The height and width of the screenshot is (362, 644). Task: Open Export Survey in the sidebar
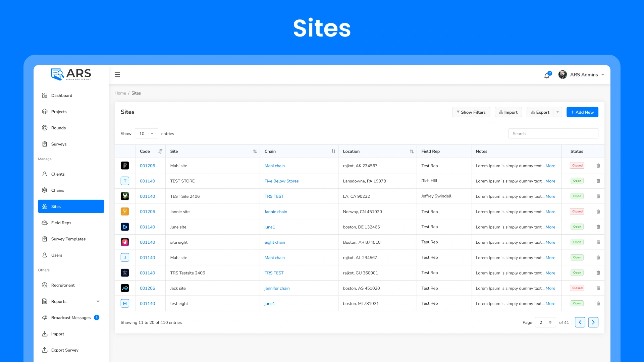point(71,350)
